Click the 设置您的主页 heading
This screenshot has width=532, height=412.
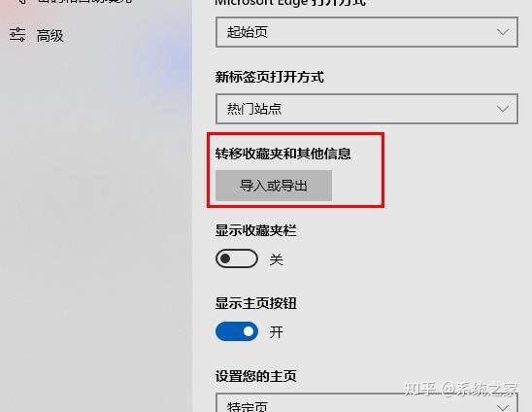(256, 376)
